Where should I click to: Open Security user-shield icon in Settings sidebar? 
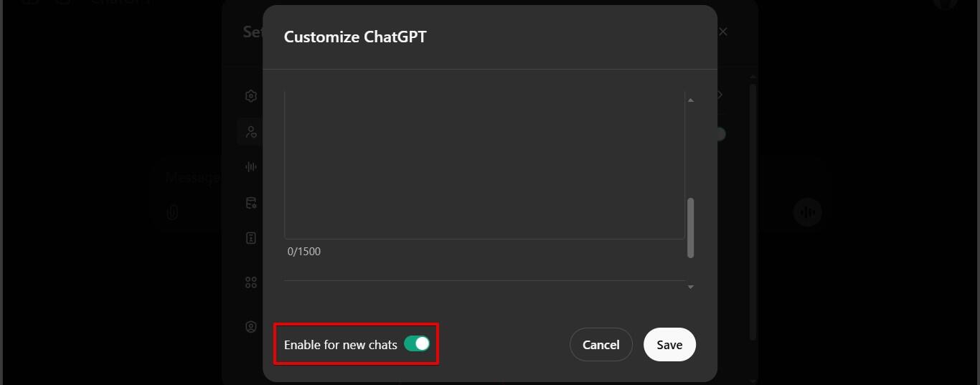point(251,327)
